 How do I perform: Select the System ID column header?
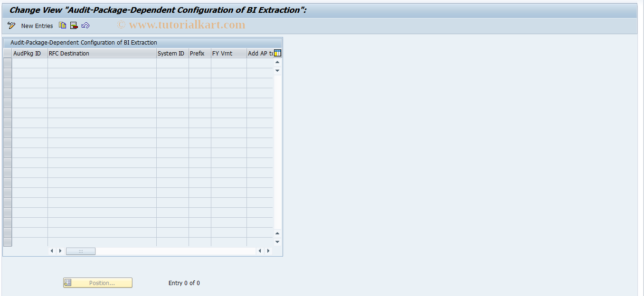pyautogui.click(x=172, y=54)
